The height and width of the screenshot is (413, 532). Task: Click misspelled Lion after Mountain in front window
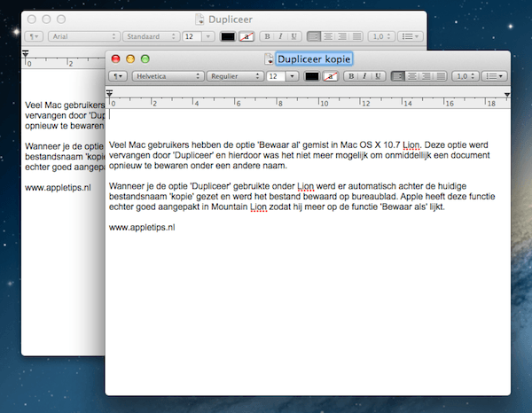259,206
